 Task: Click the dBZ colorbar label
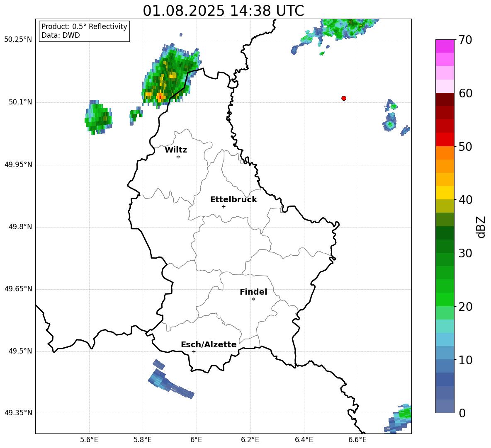click(480, 227)
